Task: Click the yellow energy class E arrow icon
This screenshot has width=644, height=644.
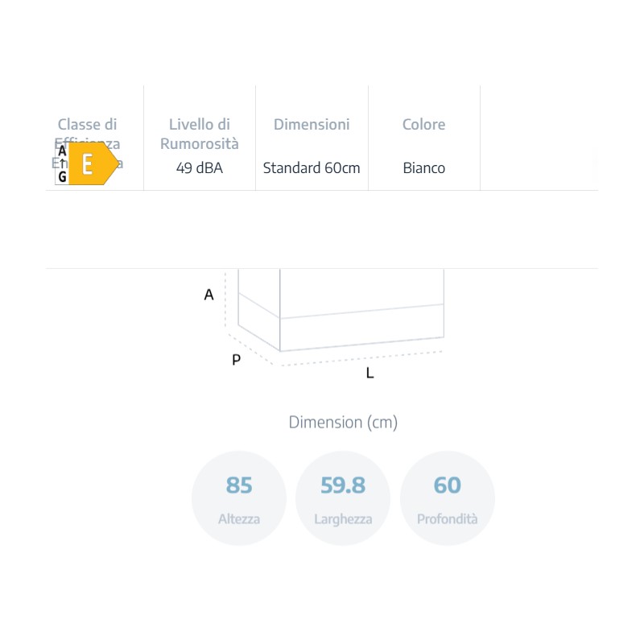Action: coord(93,163)
